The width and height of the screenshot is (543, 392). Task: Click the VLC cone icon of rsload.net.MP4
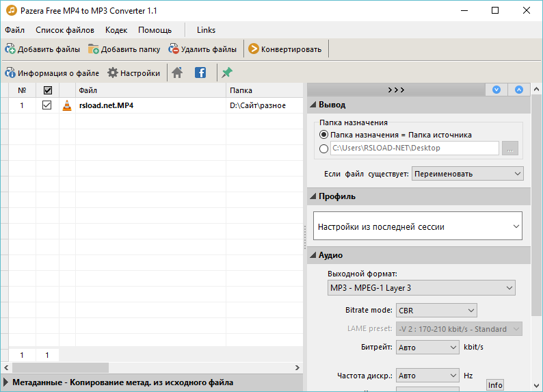click(67, 105)
